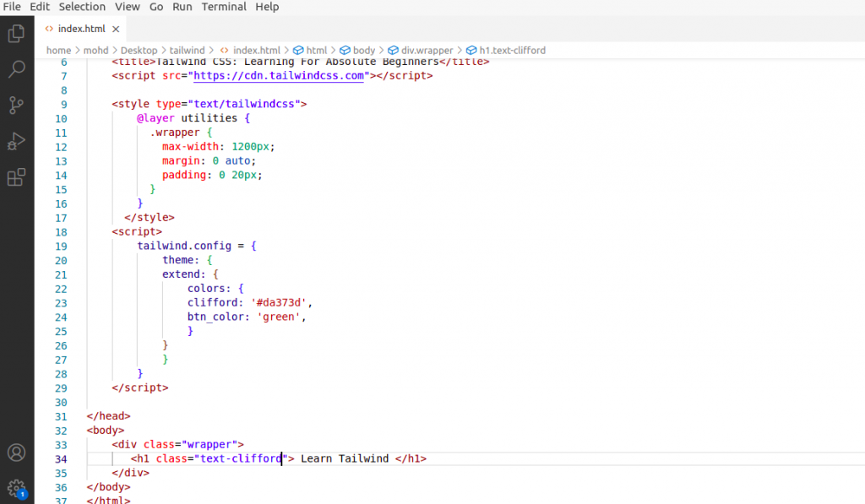Click the max-width property on line 12
865x504 pixels.
click(x=190, y=147)
